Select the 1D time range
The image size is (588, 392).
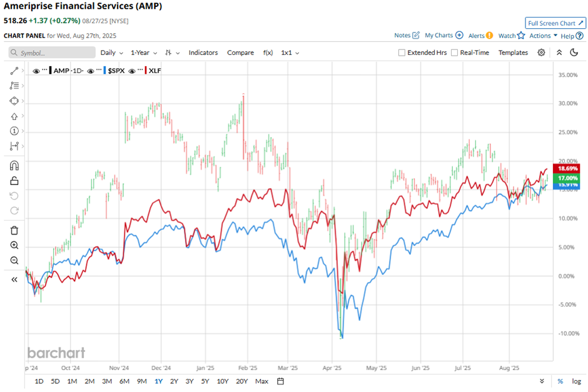(x=39, y=381)
